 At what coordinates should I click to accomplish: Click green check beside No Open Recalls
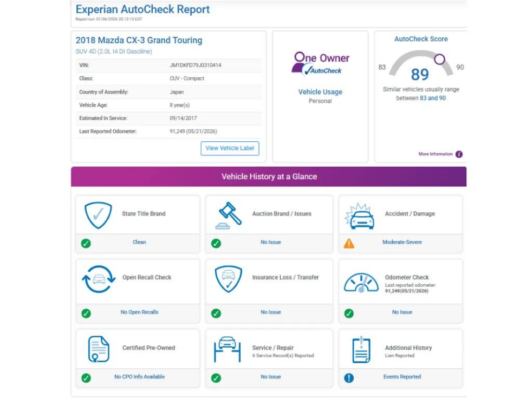(86, 313)
